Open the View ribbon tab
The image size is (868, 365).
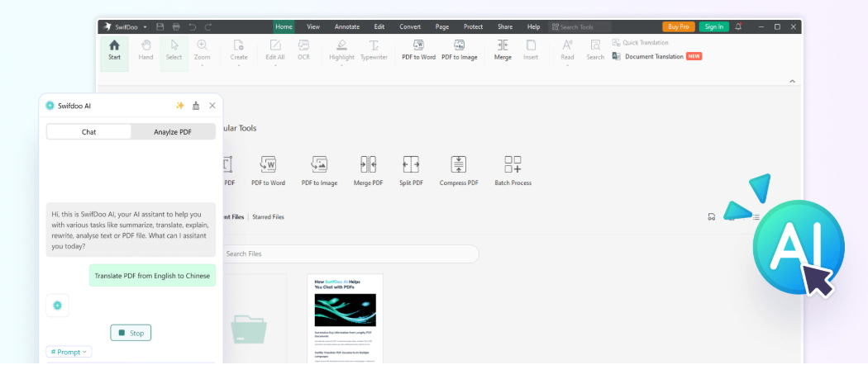(x=313, y=26)
